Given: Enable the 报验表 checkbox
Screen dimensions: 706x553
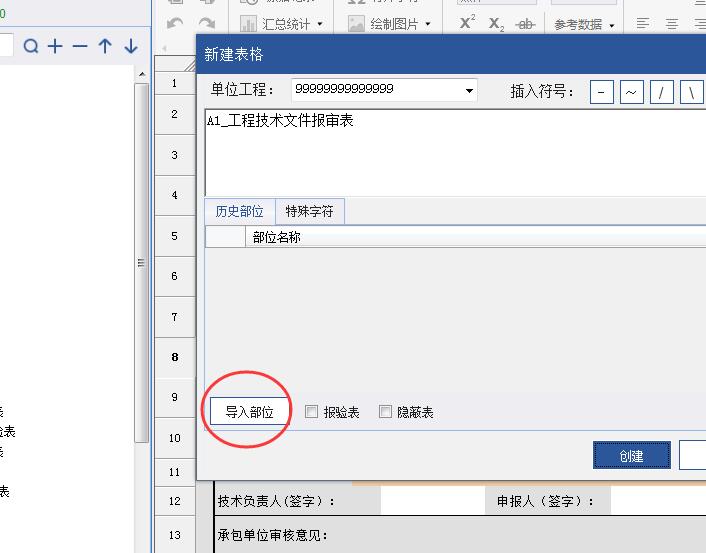Looking at the screenshot, I should click(312, 412).
